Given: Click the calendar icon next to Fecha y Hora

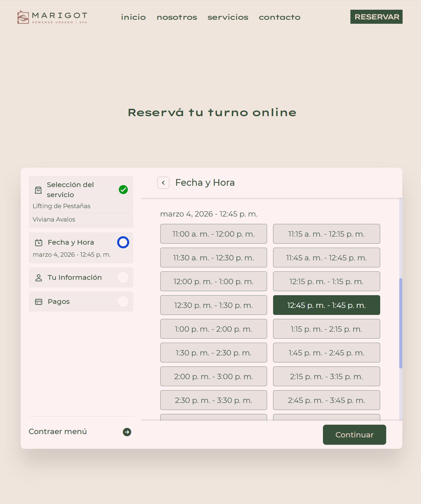Looking at the screenshot, I should (x=39, y=243).
